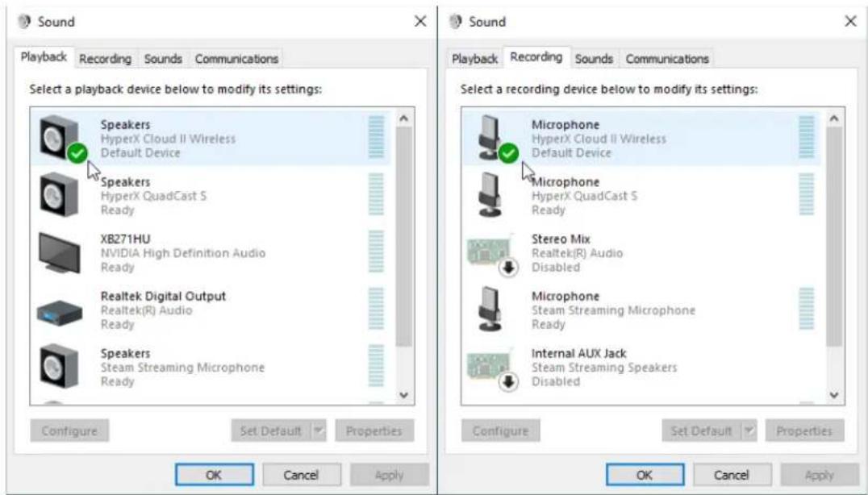868x495 pixels.
Task: Open Communications tab in right window
Action: [x=667, y=59]
